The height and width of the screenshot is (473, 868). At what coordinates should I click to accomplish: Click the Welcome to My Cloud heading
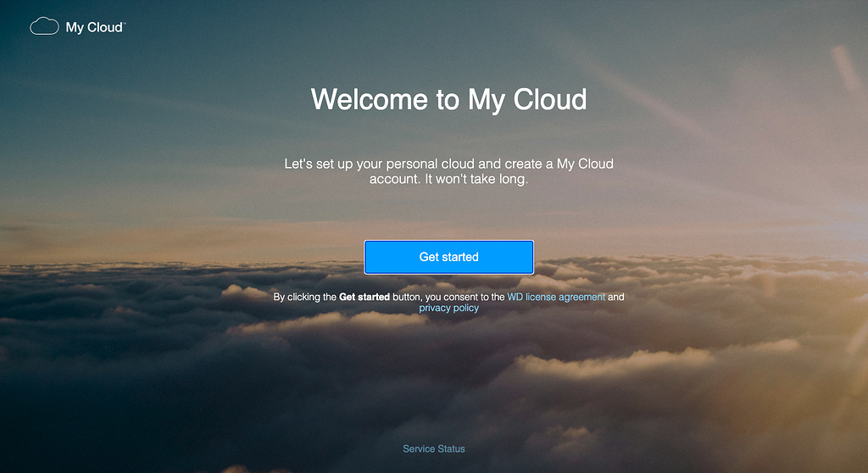[x=448, y=99]
